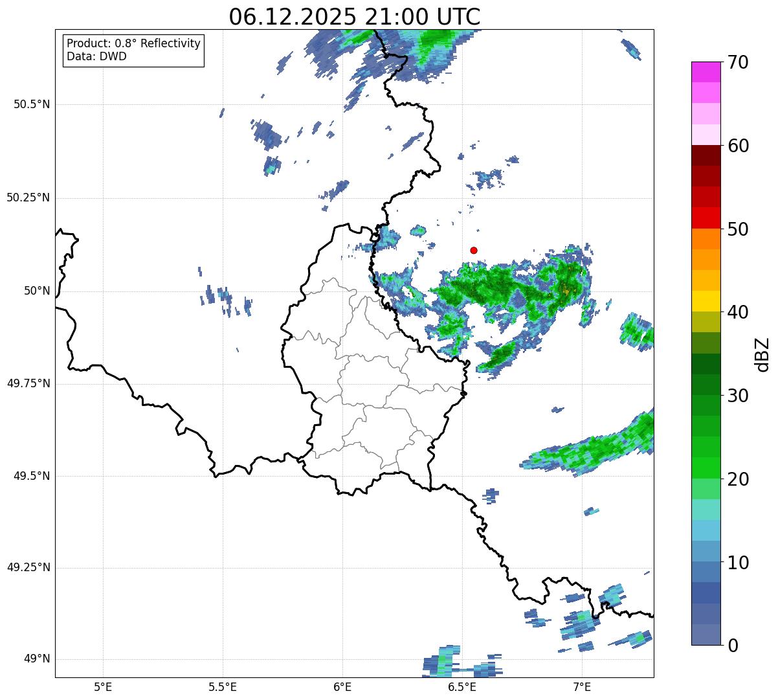Click the 49.75°N latitude label
This screenshot has width=778, height=700.
pos(28,383)
